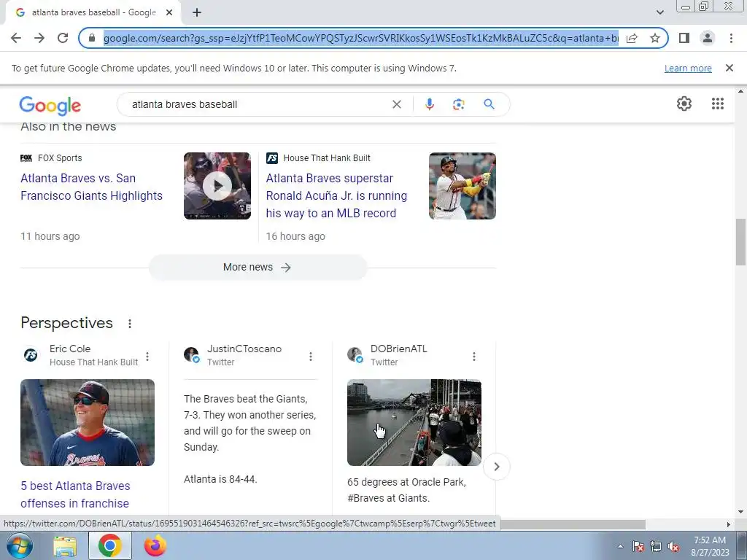Open the 65 degrees at Oracle Park tweet
The height and width of the screenshot is (560, 747).
[406, 490]
